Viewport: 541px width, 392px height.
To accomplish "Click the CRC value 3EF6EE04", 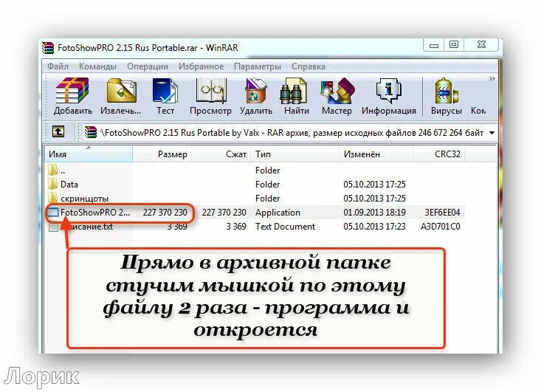I will click(442, 212).
